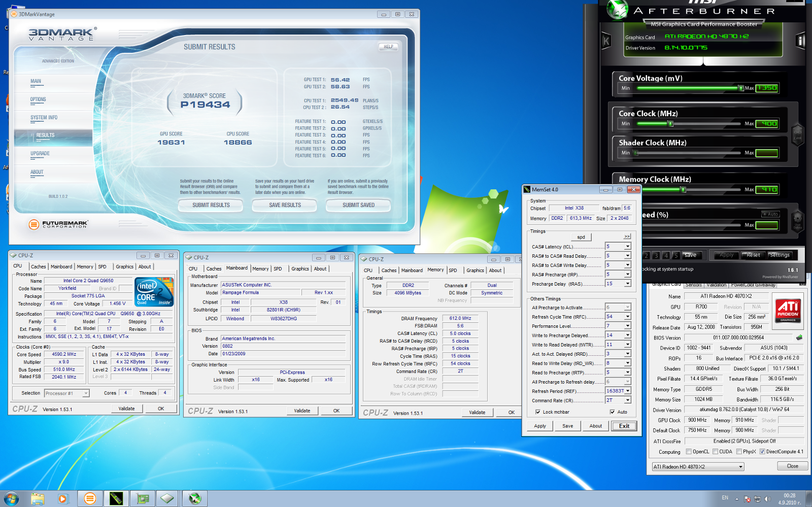This screenshot has width=812, height=507.
Task: Open the network tray icon
Action: 758,499
